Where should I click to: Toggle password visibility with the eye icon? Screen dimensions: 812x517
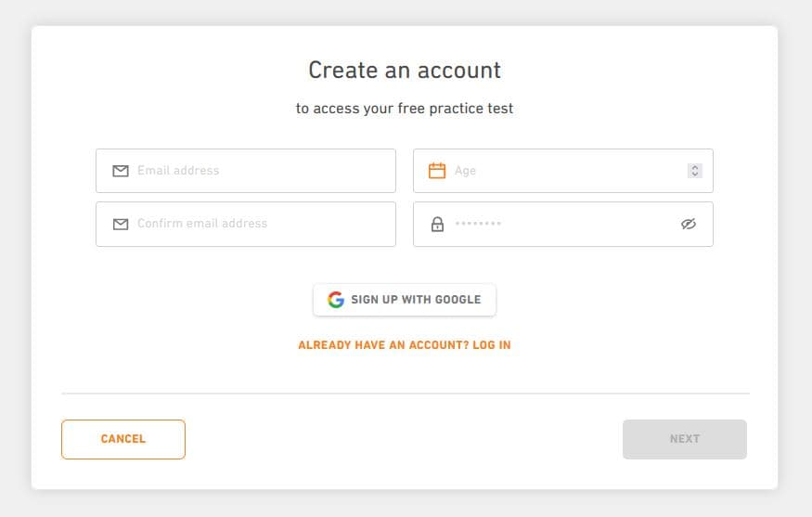coord(689,224)
